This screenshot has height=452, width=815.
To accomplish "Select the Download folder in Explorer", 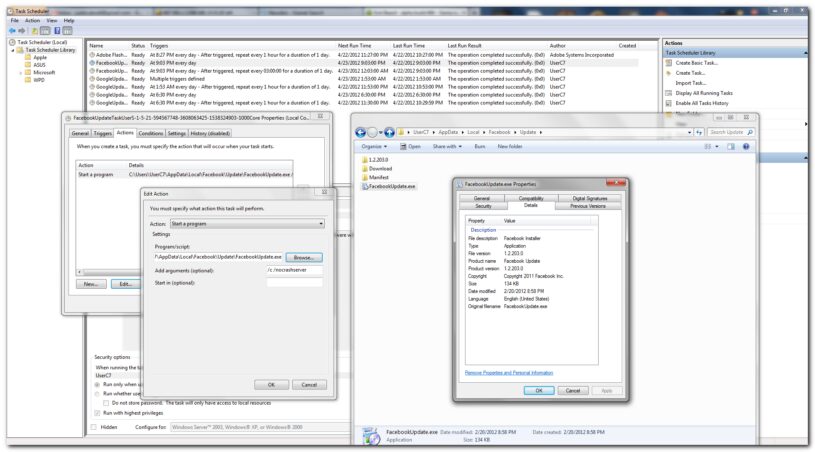I will tap(377, 168).
